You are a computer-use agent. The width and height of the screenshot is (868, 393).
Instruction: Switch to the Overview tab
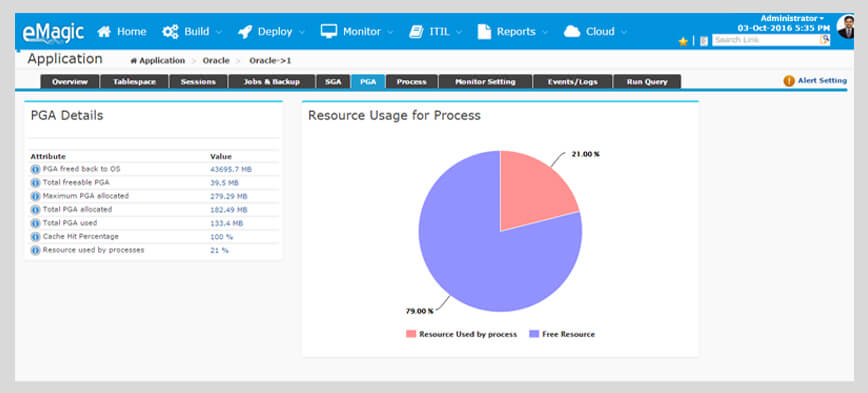click(70, 82)
